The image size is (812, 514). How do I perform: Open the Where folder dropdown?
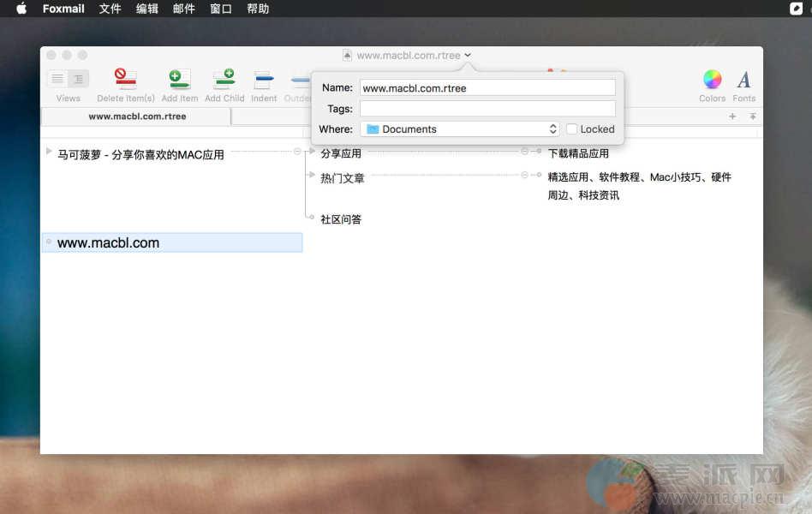click(x=460, y=129)
